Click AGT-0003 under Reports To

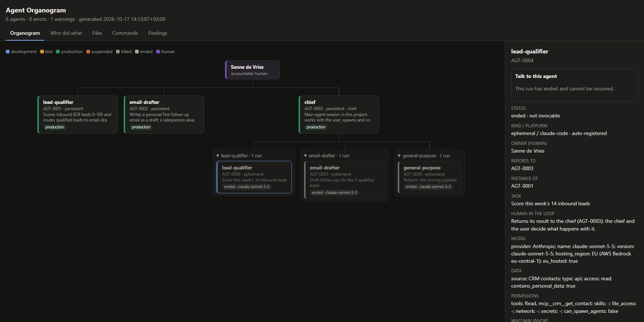(x=522, y=168)
